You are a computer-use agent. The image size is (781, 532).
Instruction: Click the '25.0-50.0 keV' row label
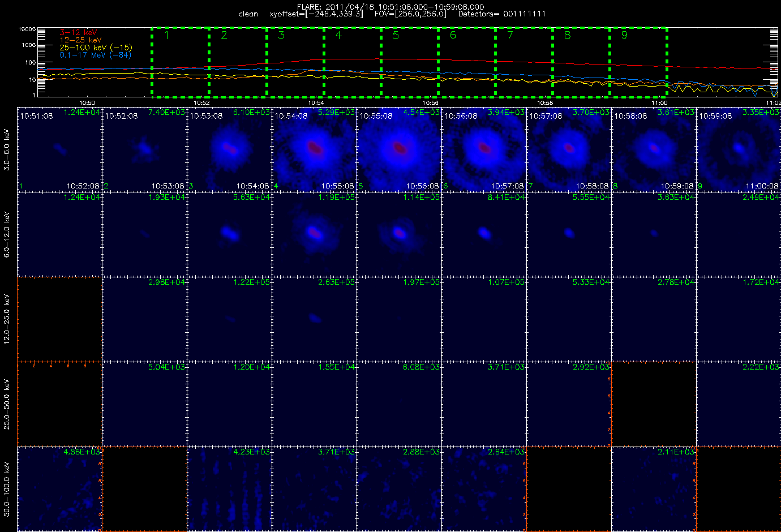tap(7, 404)
